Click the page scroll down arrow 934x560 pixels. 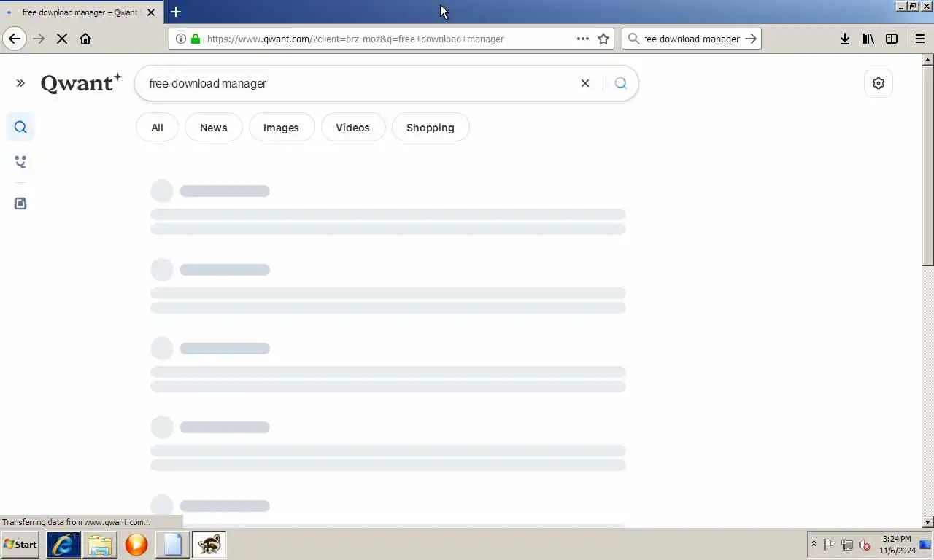pos(928,521)
